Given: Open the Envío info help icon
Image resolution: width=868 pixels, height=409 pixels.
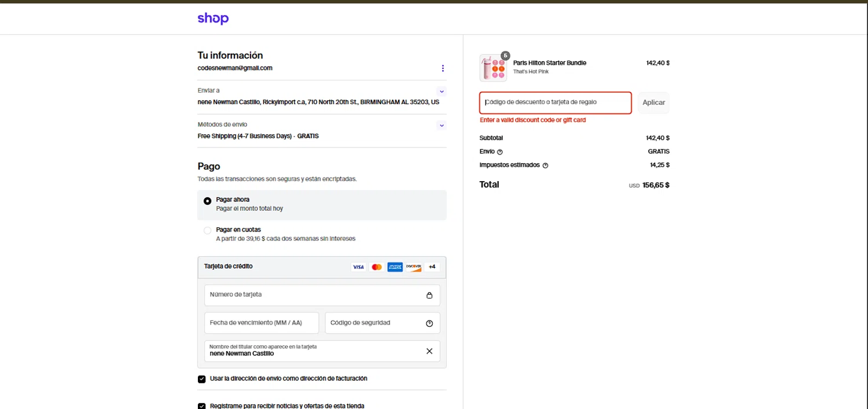Looking at the screenshot, I should 500,152.
